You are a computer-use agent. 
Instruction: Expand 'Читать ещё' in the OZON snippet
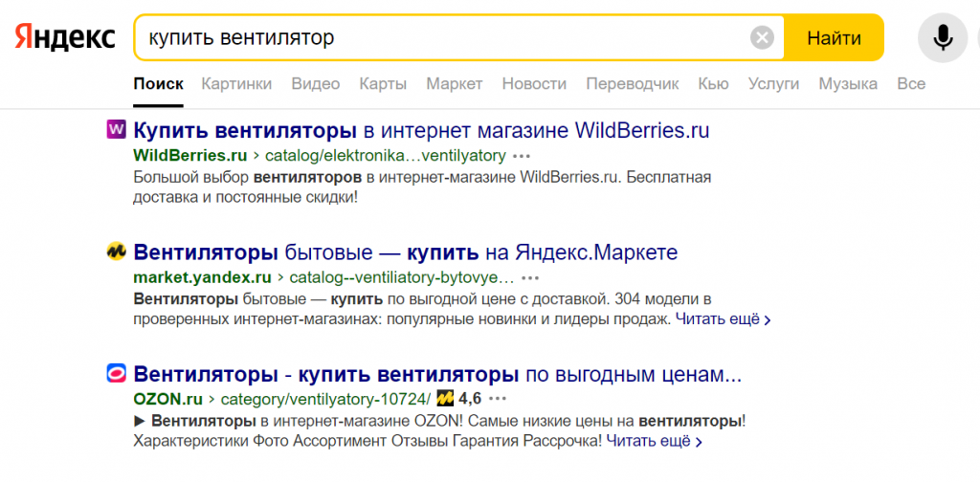coord(655,442)
